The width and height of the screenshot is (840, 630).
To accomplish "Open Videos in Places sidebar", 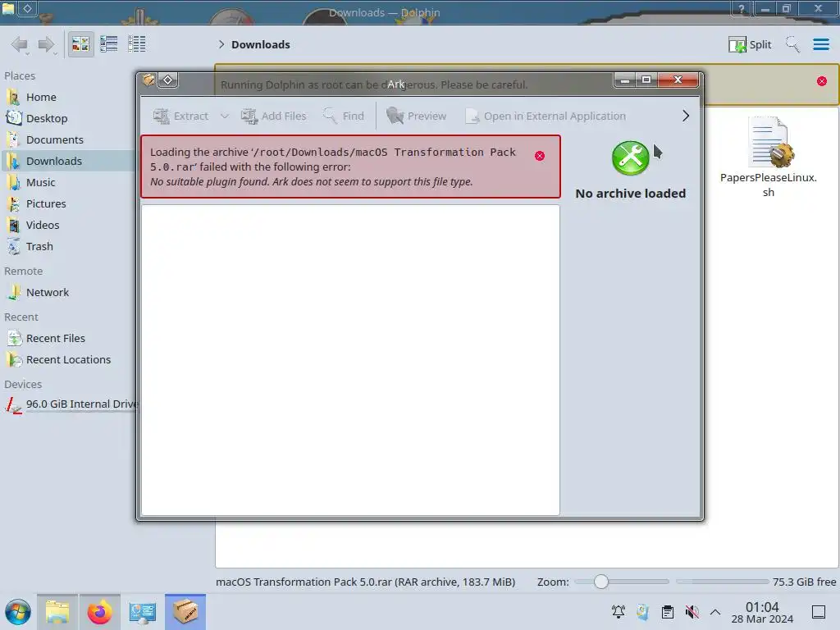I will 67,226.
